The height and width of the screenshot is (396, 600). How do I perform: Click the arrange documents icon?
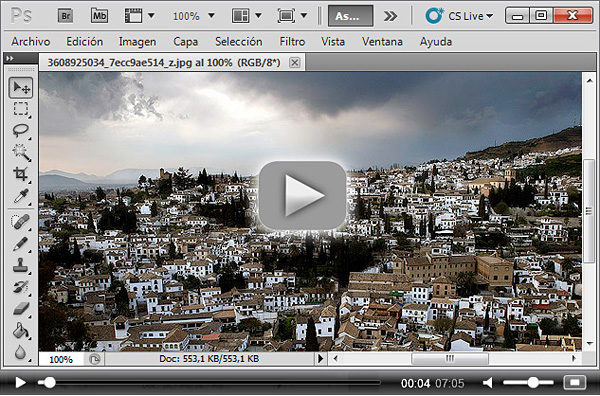(240, 16)
